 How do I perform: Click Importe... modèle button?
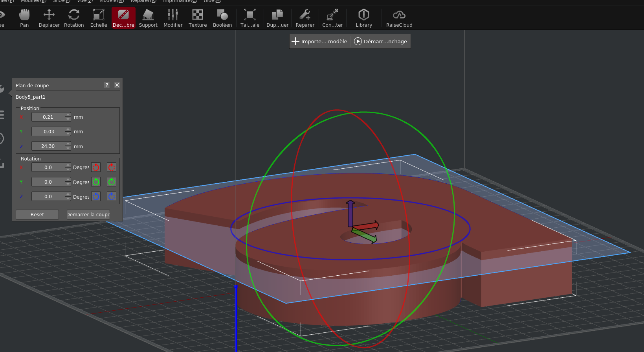tap(319, 41)
